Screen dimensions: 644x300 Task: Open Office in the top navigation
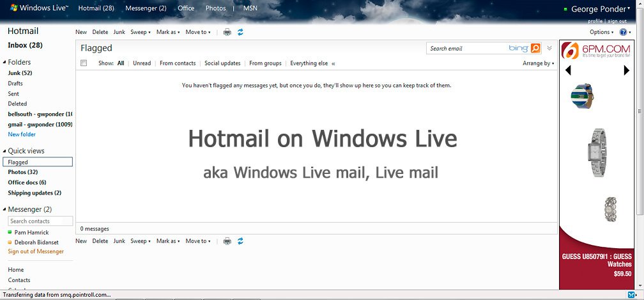[186, 8]
